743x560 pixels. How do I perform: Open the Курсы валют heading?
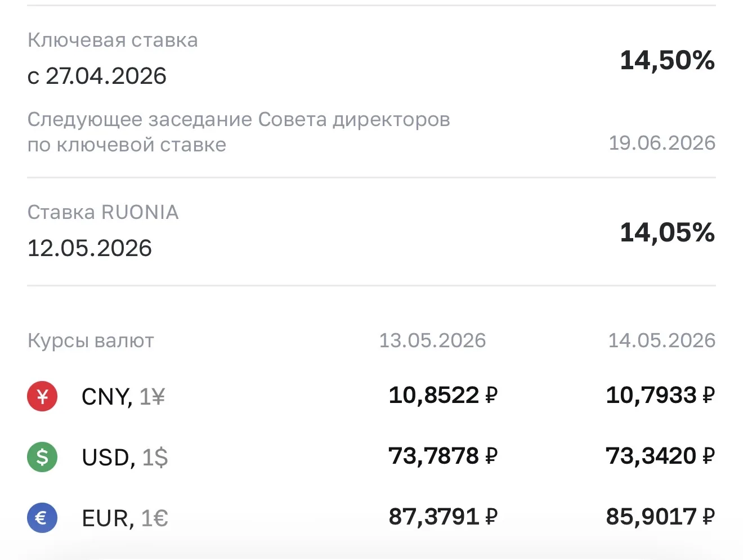coord(91,341)
